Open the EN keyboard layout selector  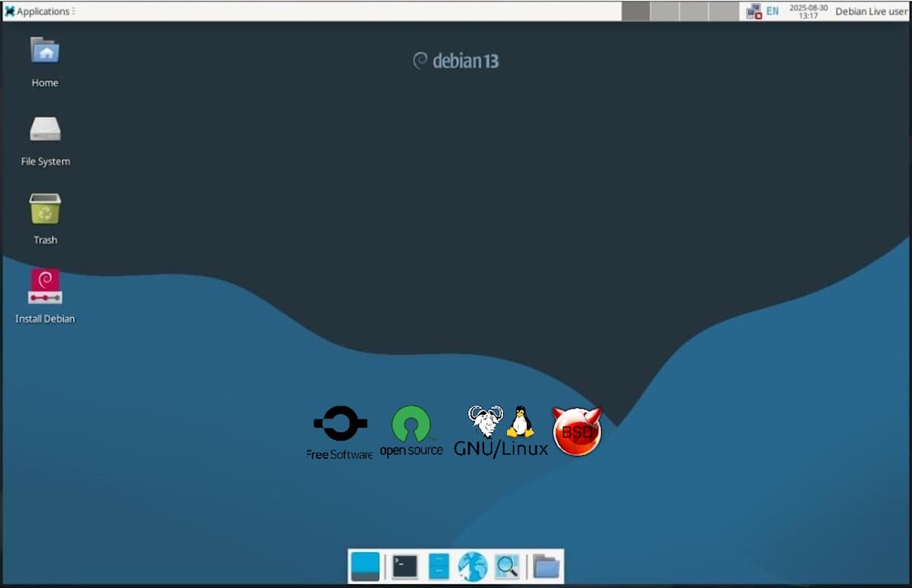point(772,11)
